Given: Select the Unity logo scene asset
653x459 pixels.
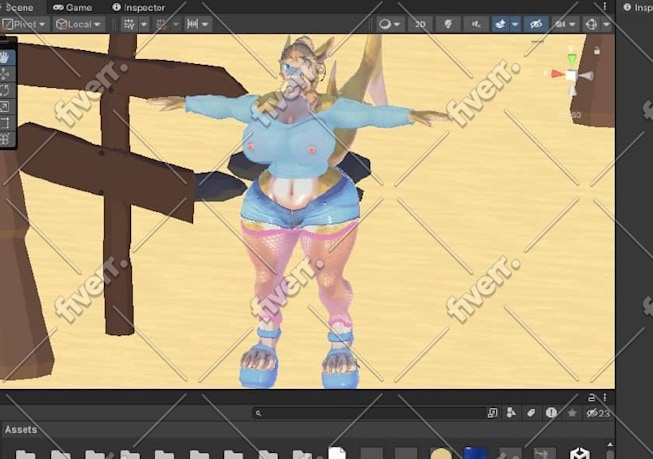Looking at the screenshot, I should click(x=580, y=453).
